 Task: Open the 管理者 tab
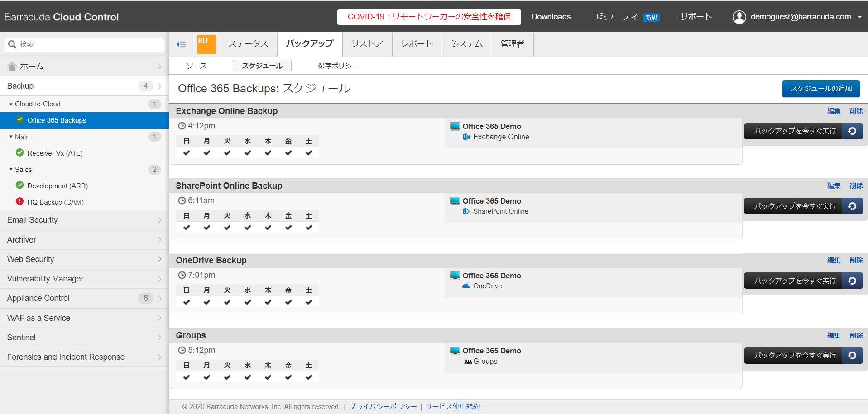click(x=513, y=44)
